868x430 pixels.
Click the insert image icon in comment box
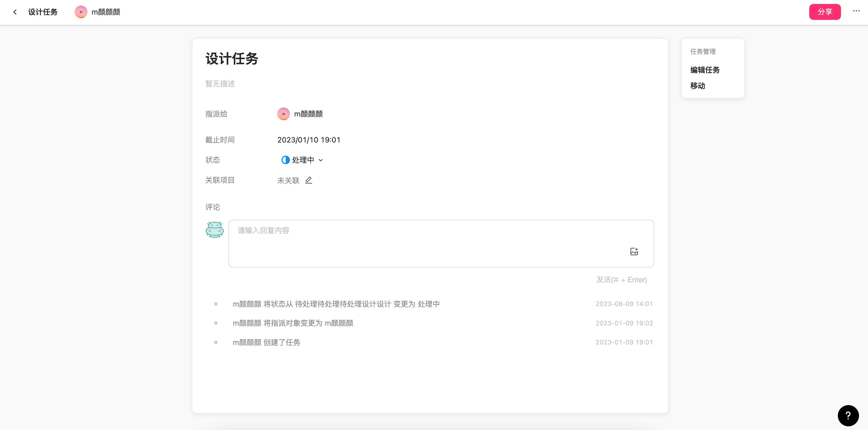click(634, 251)
